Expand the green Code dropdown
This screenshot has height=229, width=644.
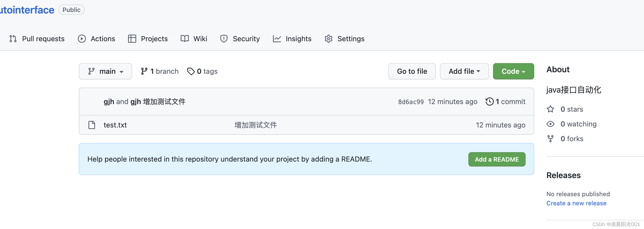513,71
